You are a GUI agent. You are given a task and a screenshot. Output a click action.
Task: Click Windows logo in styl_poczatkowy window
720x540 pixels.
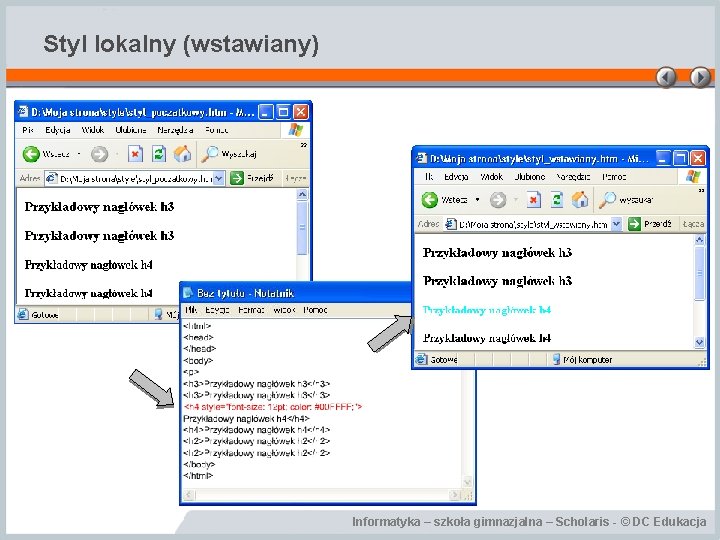(296, 130)
